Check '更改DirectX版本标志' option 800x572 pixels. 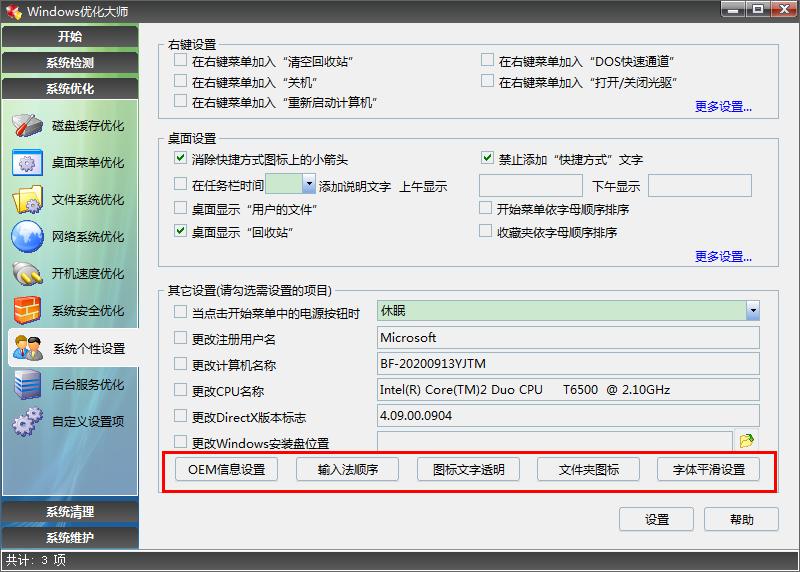pos(181,415)
